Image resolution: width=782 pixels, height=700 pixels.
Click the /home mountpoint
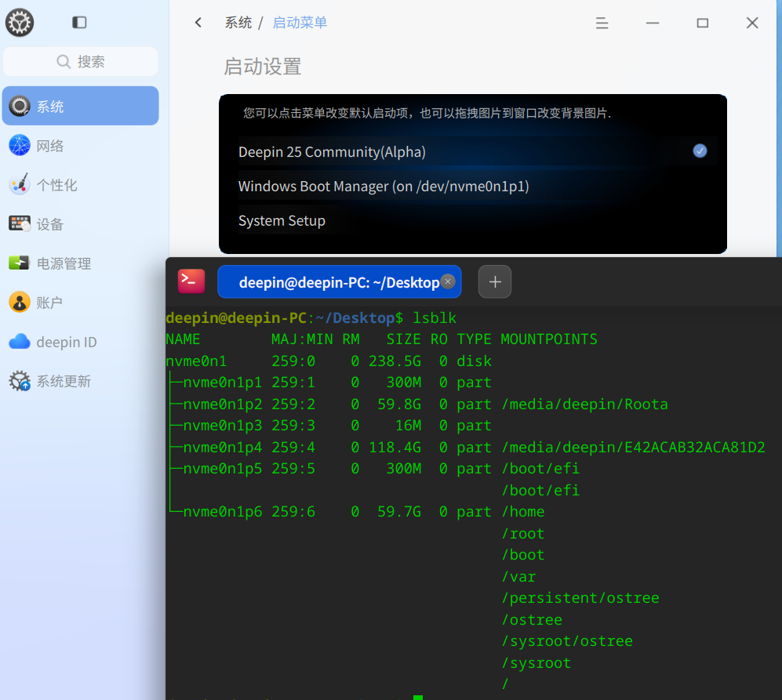[x=523, y=512]
